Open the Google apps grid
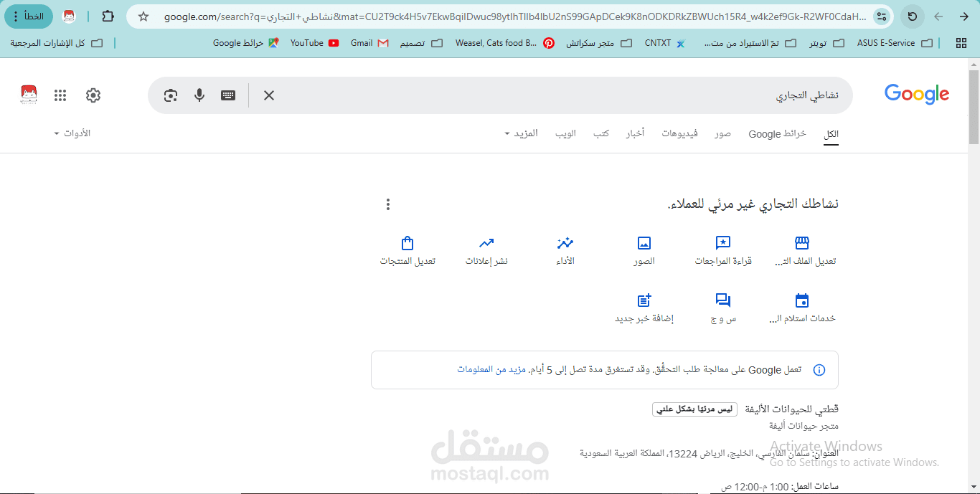 60,95
